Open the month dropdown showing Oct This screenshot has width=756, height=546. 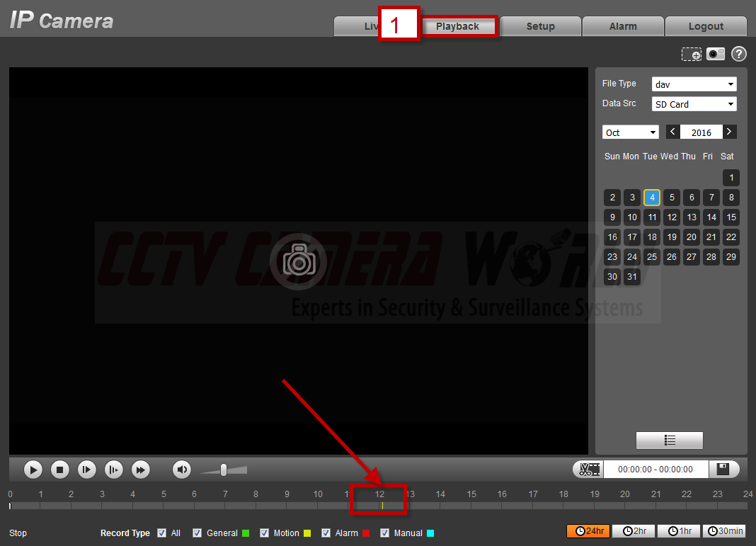click(630, 132)
